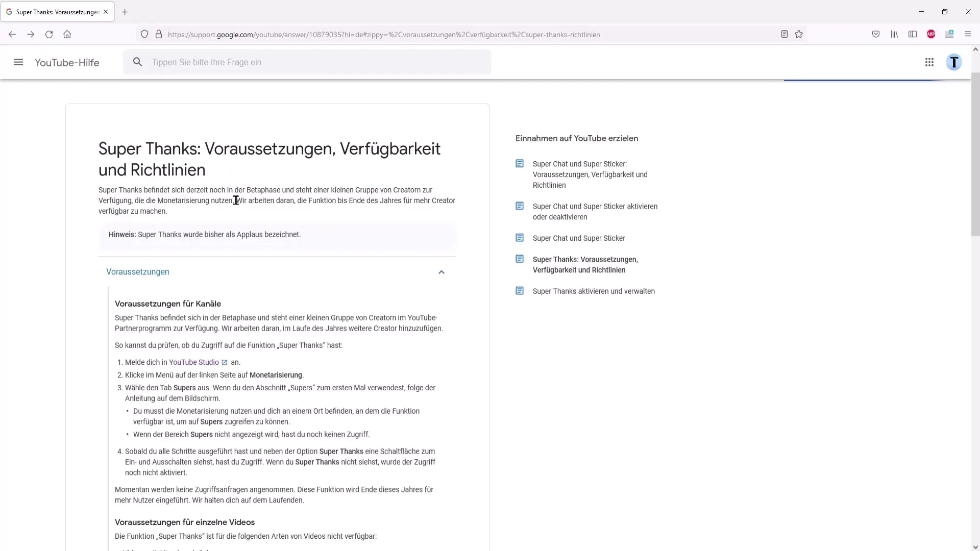Click the scrollbar up arrow
Viewport: 980px width, 551px height.
coord(975,49)
